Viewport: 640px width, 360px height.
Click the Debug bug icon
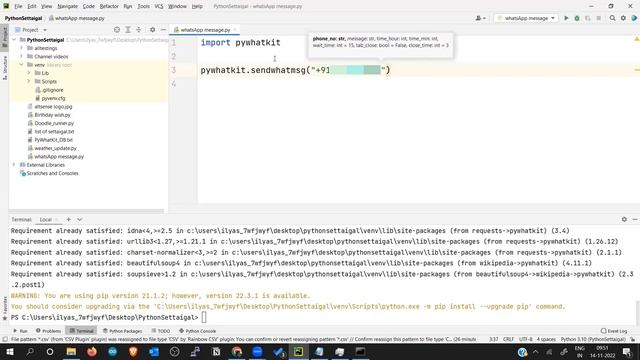point(577,18)
